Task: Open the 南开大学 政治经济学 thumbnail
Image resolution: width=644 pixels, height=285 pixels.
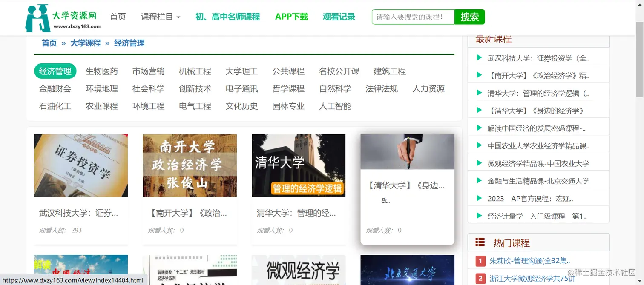Action: [x=190, y=165]
